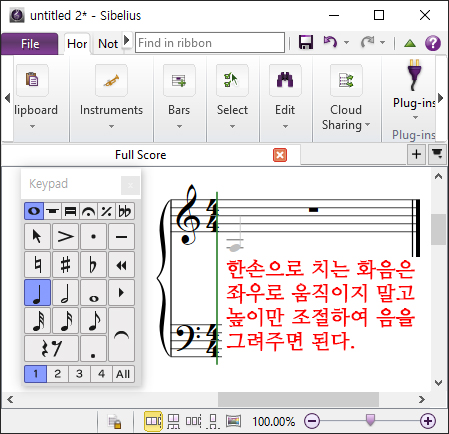This screenshot has width=449, height=434.
Task: Select the quarter note on the Keypad
Action: tap(37, 293)
